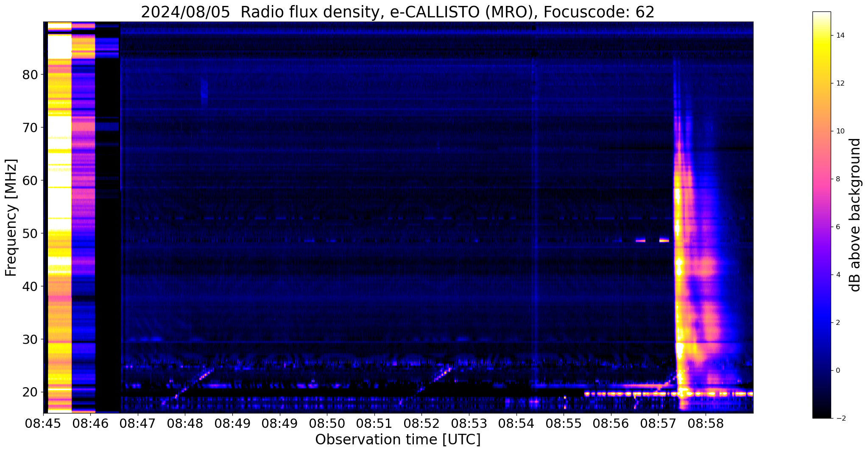The width and height of the screenshot is (868, 452).
Task: Click the colorbar tick label '14'
Action: click(840, 36)
